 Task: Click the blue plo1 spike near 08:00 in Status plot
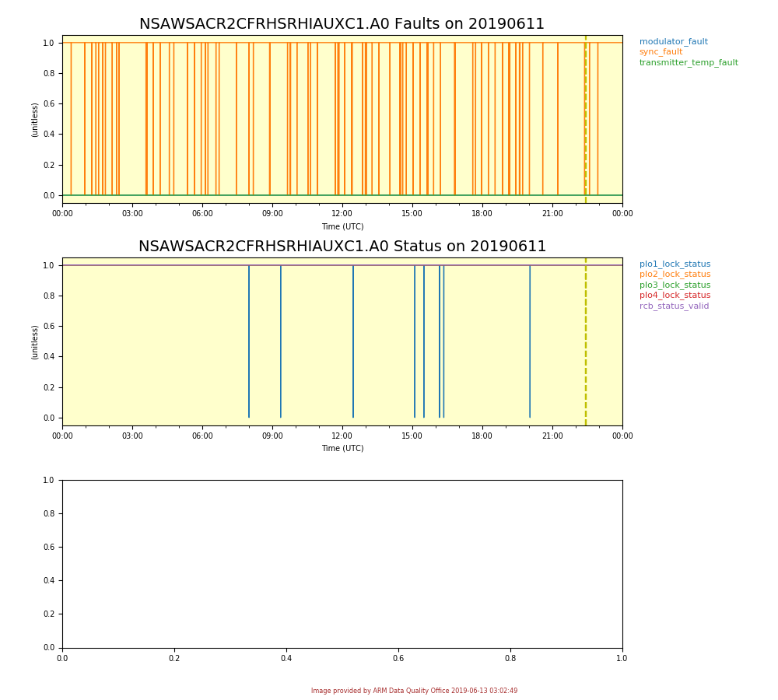point(249,341)
